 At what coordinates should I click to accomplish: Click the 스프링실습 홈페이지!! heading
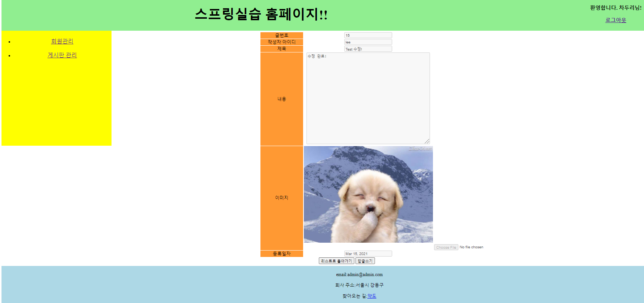coord(261,15)
